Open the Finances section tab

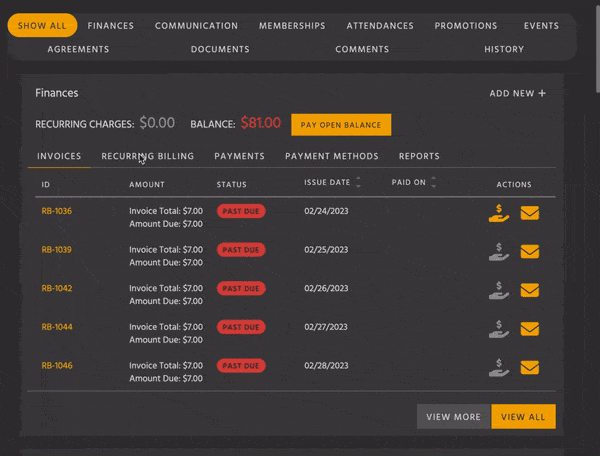pyautogui.click(x=111, y=26)
